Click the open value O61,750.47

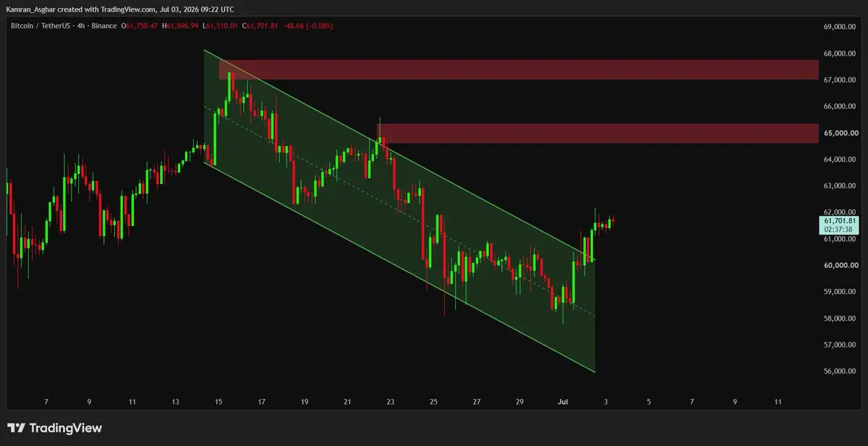click(140, 26)
